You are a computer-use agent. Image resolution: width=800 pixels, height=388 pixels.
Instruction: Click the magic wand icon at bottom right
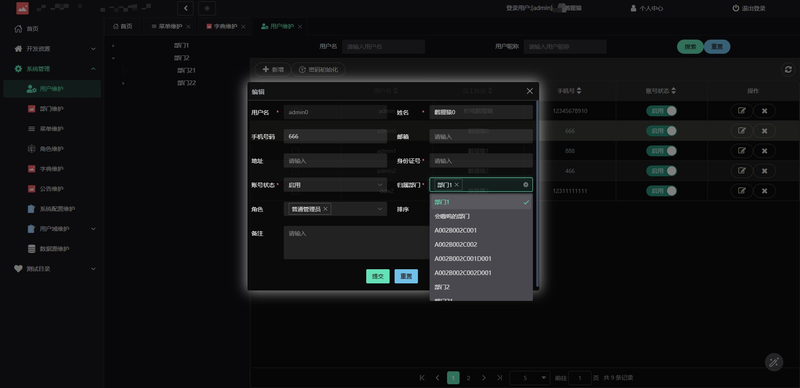(x=774, y=362)
